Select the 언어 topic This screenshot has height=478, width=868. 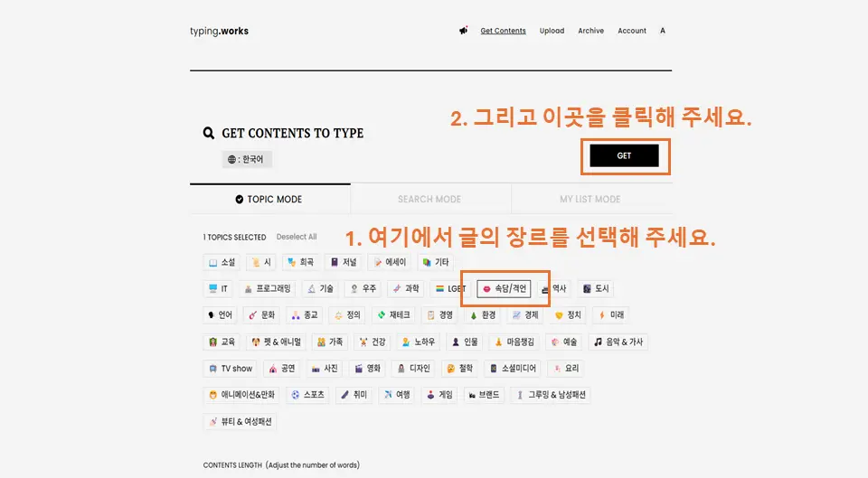click(x=220, y=315)
